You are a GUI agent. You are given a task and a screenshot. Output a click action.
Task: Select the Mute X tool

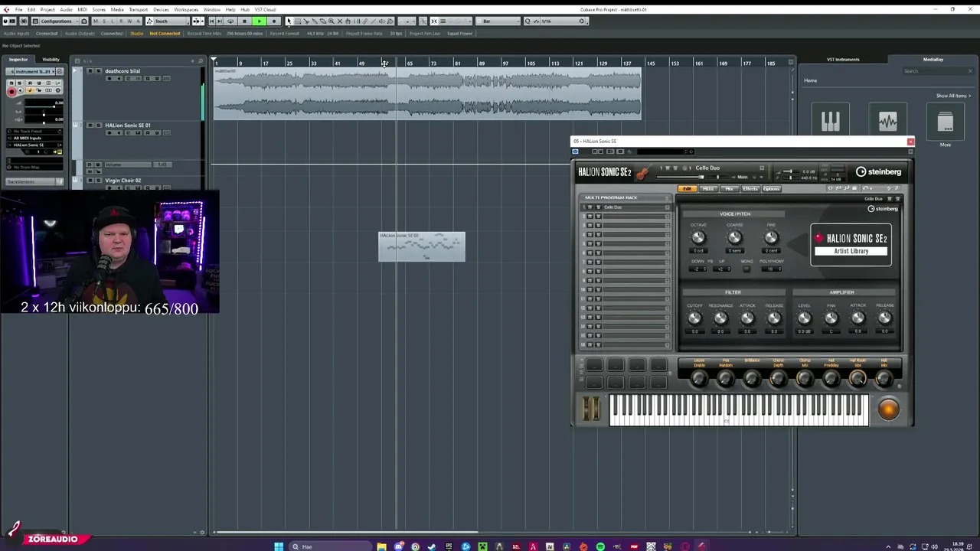tap(339, 21)
